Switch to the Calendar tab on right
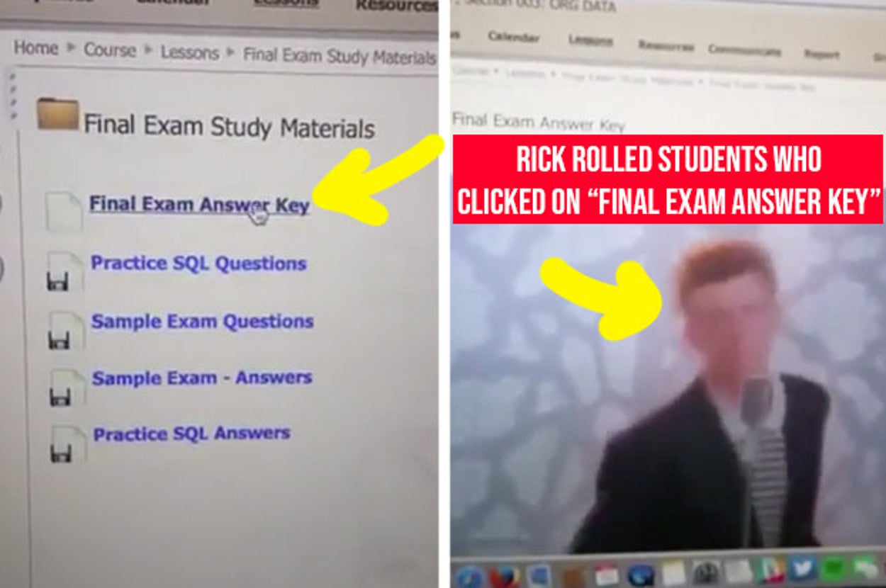Viewport: 886px width, 588px height. 513,37
